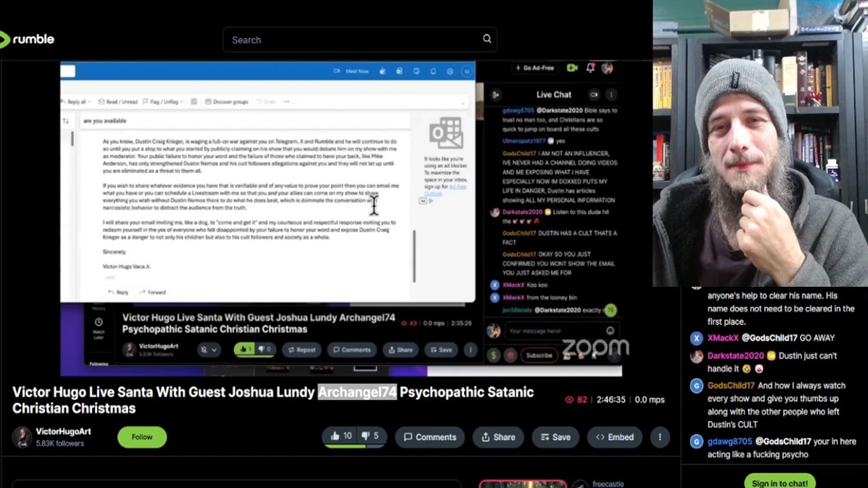Click Repost in the embedded video bar
This screenshot has width=868, height=488.
click(301, 350)
